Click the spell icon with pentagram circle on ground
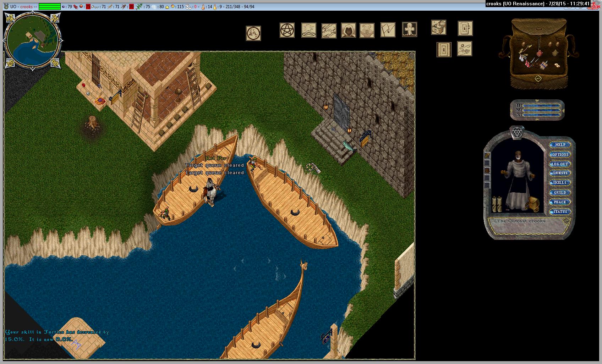This screenshot has height=364, width=602. click(309, 30)
